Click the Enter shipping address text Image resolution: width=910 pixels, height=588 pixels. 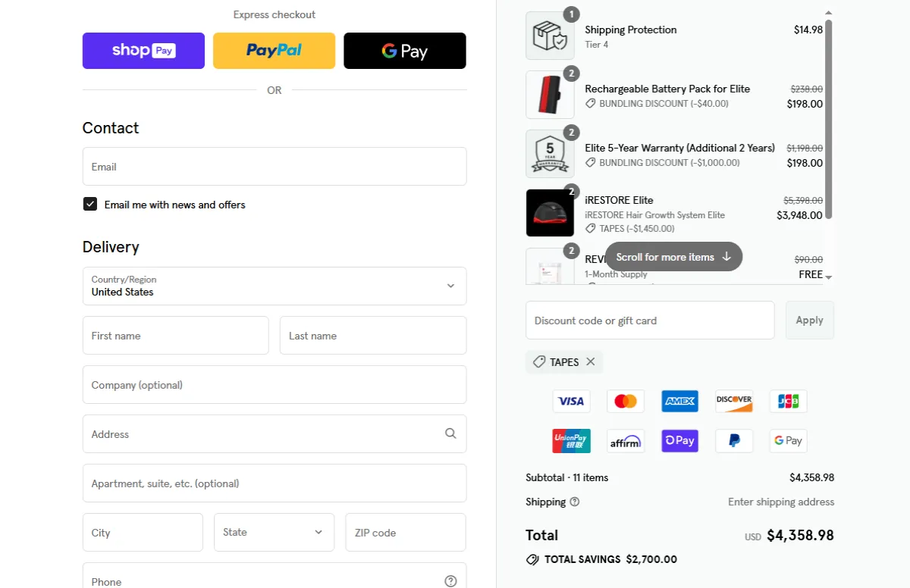pyautogui.click(x=781, y=502)
